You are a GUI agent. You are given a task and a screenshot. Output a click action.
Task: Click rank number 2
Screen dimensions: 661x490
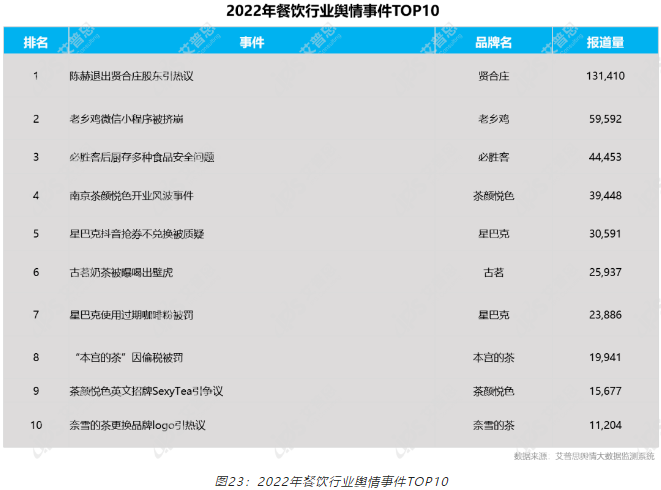pos(36,119)
